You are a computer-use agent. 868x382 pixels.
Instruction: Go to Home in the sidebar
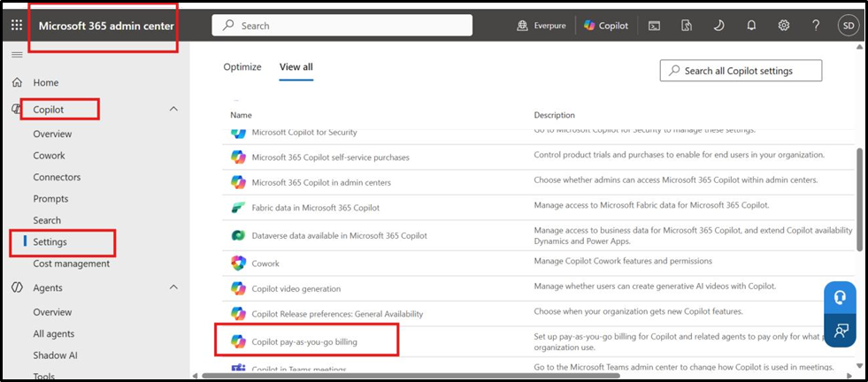click(x=46, y=82)
